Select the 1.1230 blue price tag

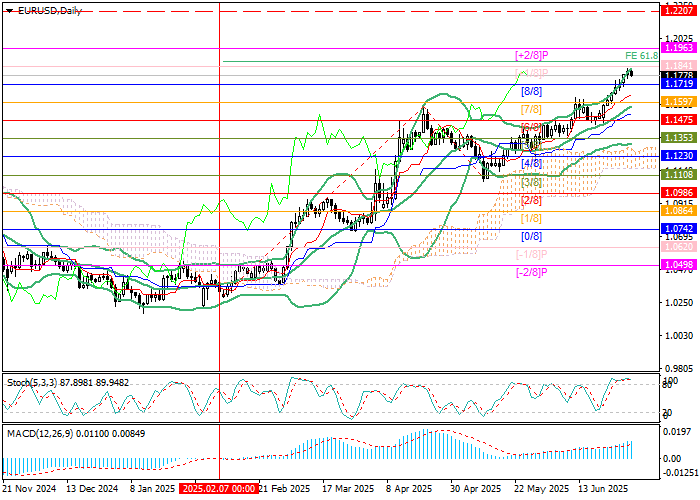coord(680,156)
